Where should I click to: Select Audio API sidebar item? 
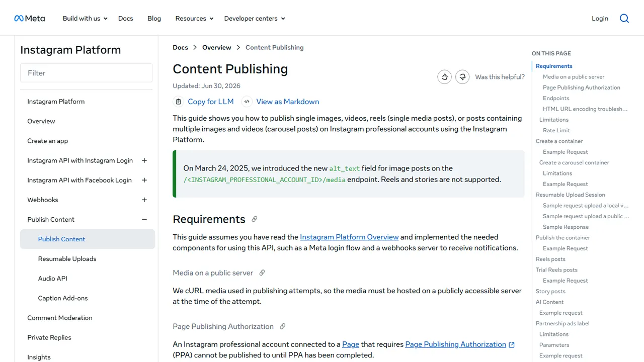click(53, 279)
